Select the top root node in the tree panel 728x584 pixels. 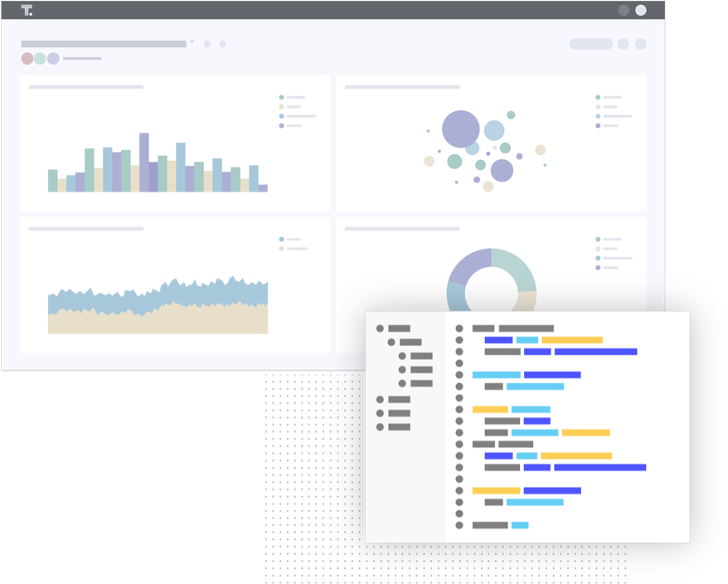click(x=393, y=328)
